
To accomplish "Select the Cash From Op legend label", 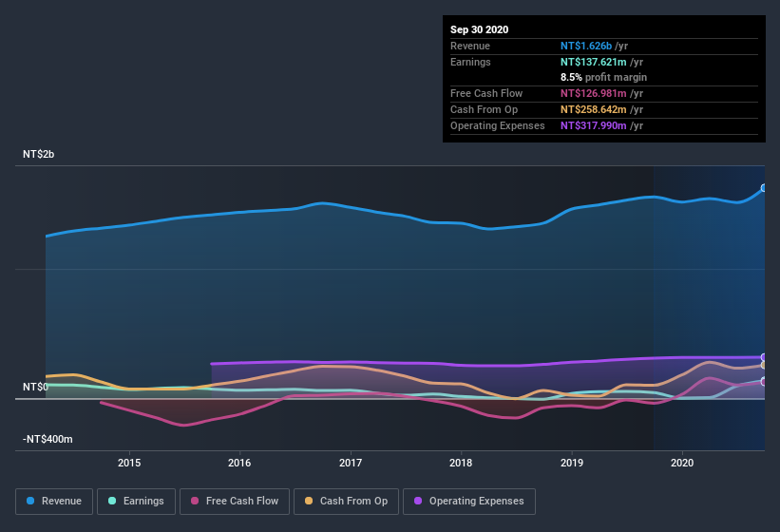I will [x=353, y=501].
